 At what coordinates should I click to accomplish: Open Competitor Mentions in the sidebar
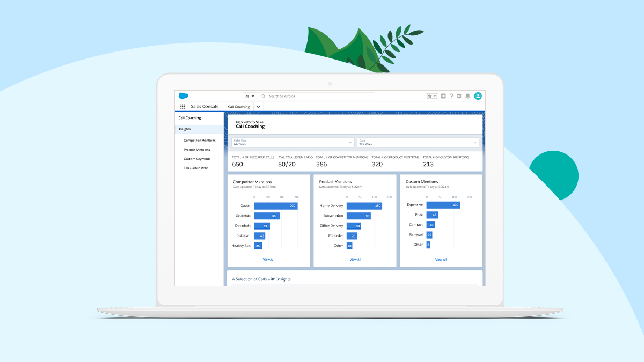click(x=199, y=141)
